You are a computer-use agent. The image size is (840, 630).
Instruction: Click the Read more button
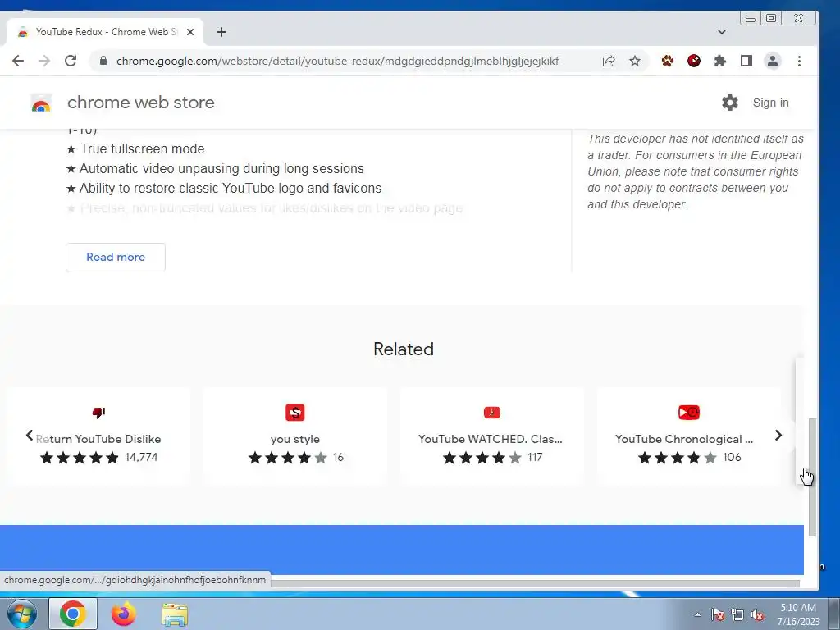[116, 257]
